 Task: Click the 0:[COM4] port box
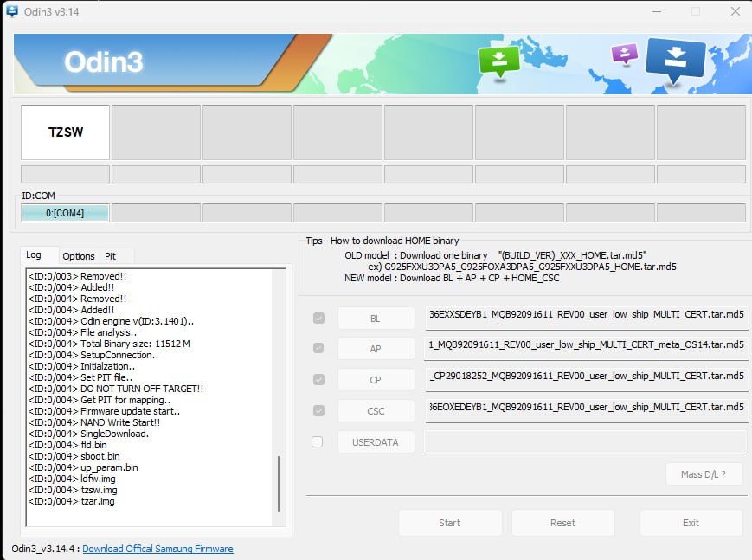pos(65,213)
